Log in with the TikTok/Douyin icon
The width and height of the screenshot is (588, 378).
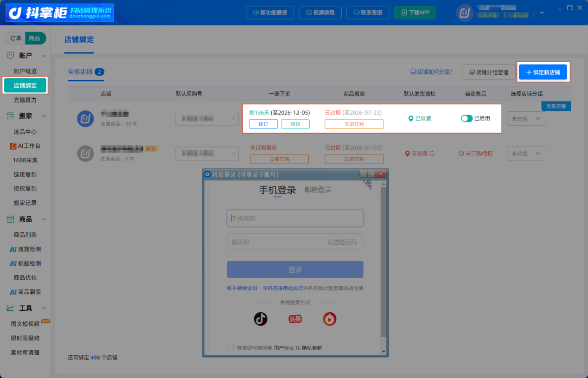pyautogui.click(x=261, y=319)
